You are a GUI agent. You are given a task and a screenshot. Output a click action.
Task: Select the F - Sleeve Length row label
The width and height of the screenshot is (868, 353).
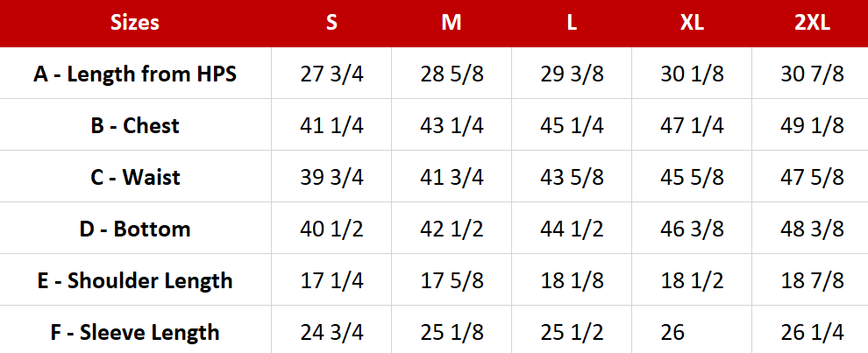click(135, 332)
